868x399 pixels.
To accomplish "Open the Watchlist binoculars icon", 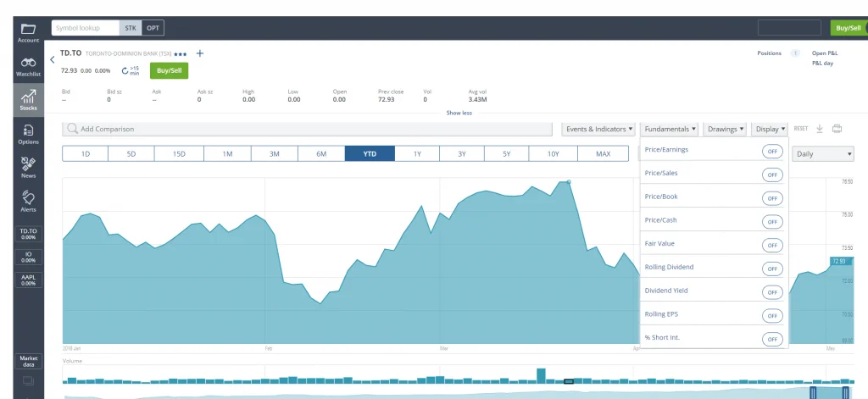I will (x=28, y=66).
